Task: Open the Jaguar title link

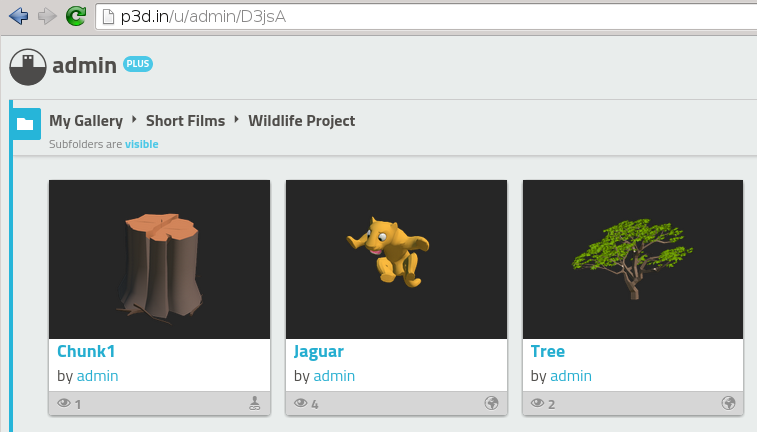Action: (x=319, y=352)
